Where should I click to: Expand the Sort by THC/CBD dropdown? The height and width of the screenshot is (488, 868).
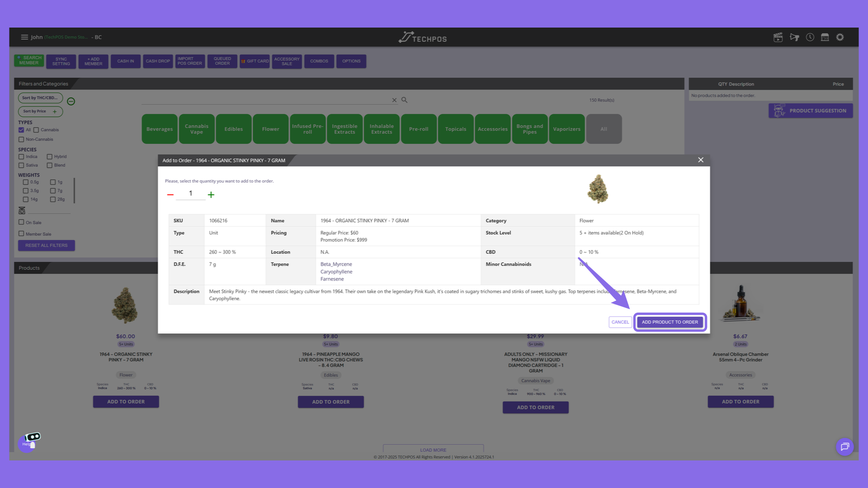tap(40, 98)
